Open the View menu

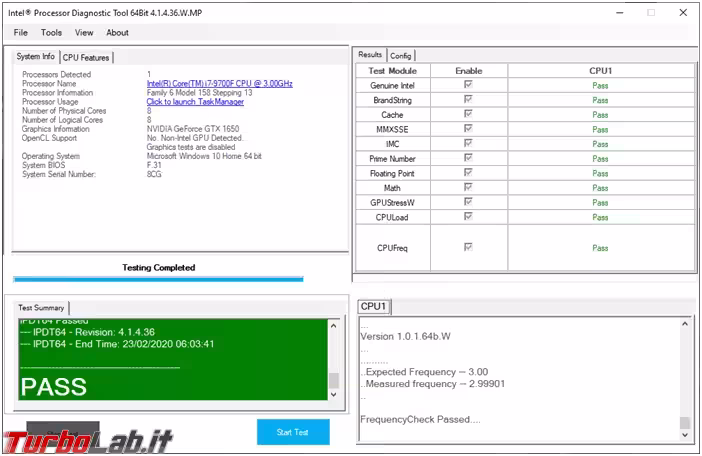[84, 33]
